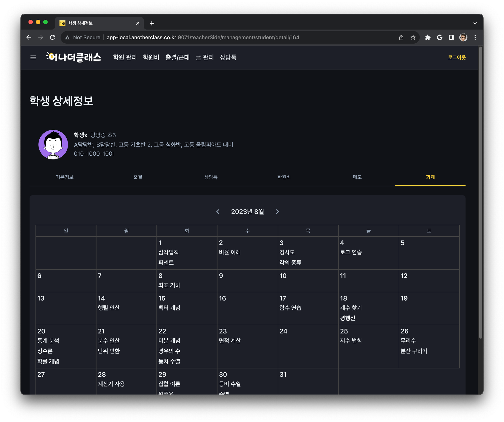This screenshot has height=422, width=504.
Task: Open 행렬 연산 assignment
Action: (x=109, y=308)
